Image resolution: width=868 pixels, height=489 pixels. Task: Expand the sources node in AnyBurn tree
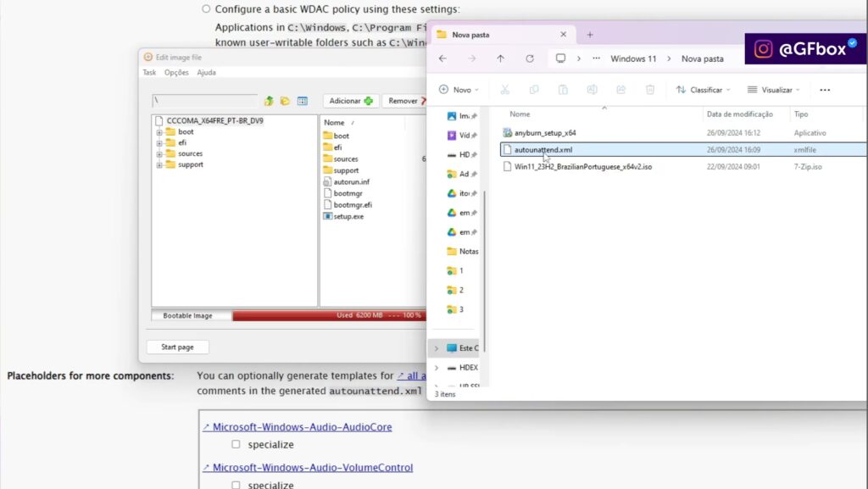159,154
